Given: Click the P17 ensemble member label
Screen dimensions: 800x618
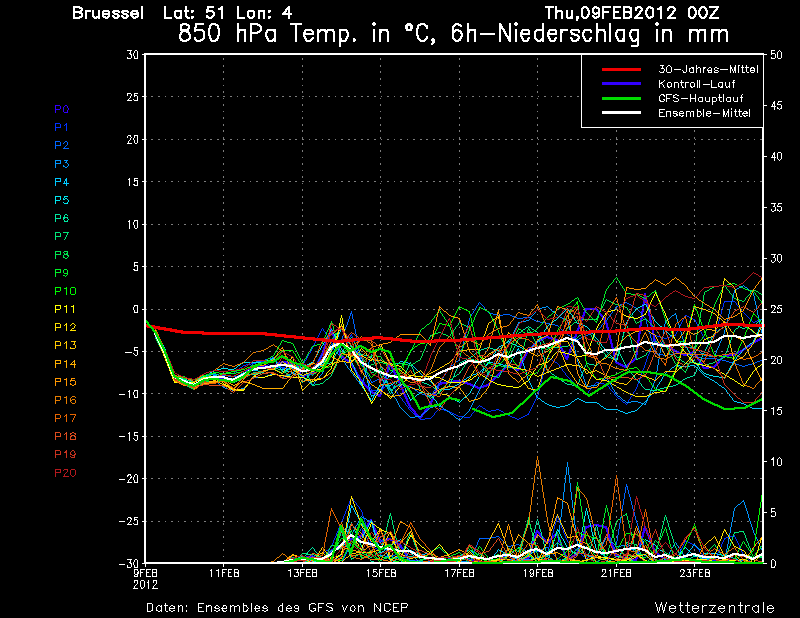Looking at the screenshot, I should point(65,418).
